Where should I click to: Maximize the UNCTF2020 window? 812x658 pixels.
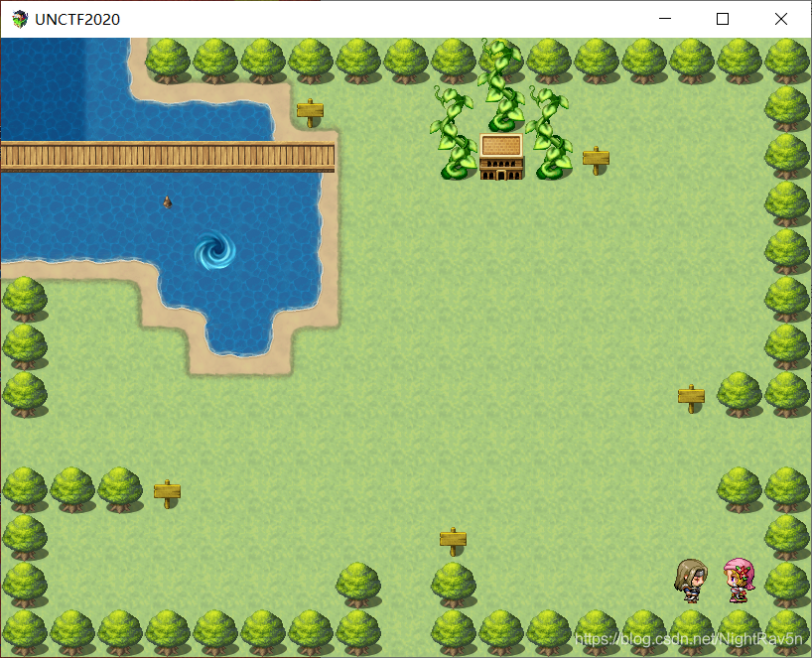coord(723,19)
